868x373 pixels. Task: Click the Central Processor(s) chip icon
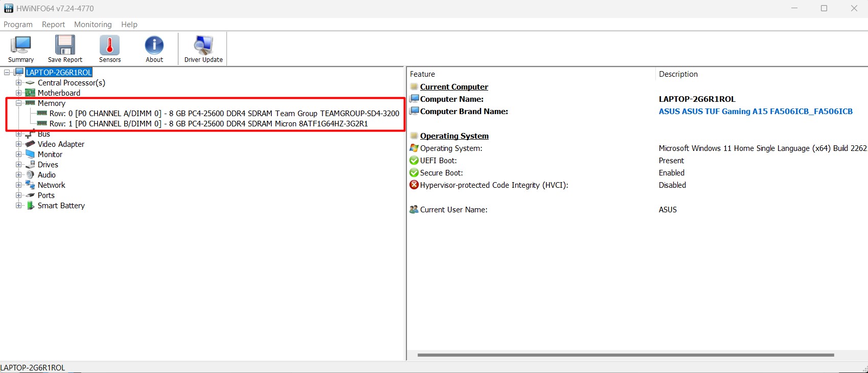point(30,82)
